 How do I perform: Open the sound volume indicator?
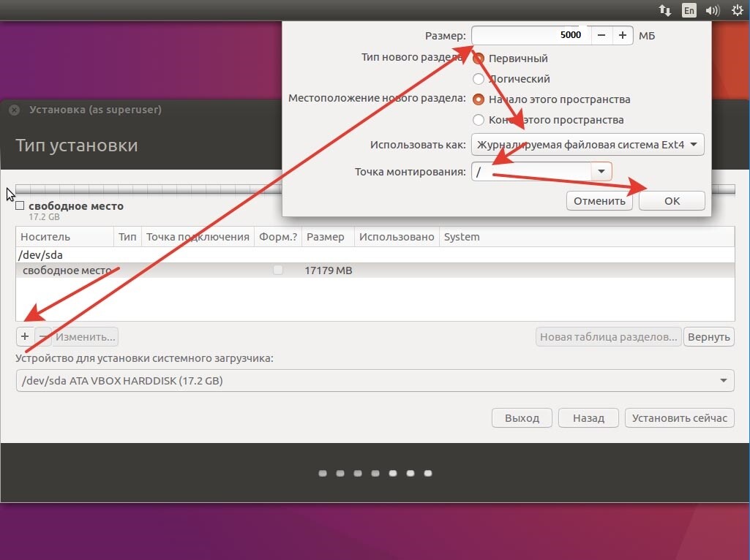tap(712, 10)
